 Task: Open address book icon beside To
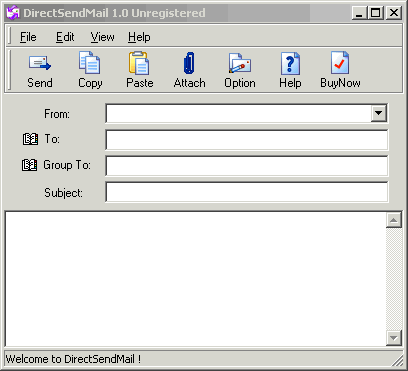30,139
